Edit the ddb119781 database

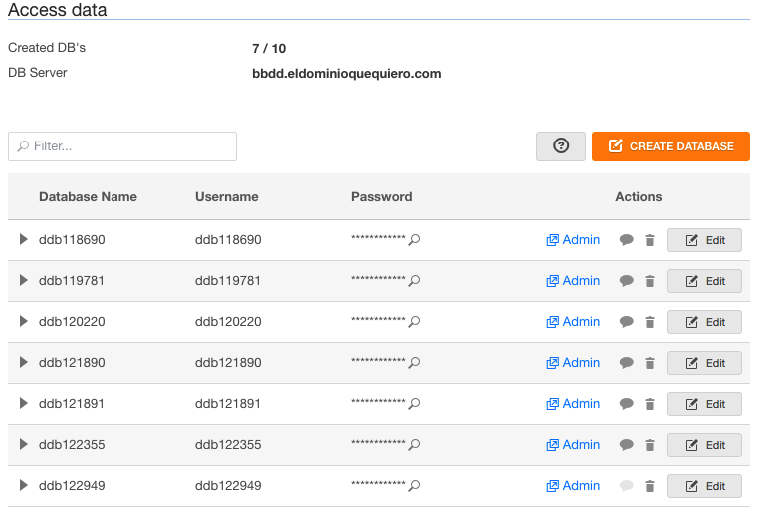(x=704, y=281)
